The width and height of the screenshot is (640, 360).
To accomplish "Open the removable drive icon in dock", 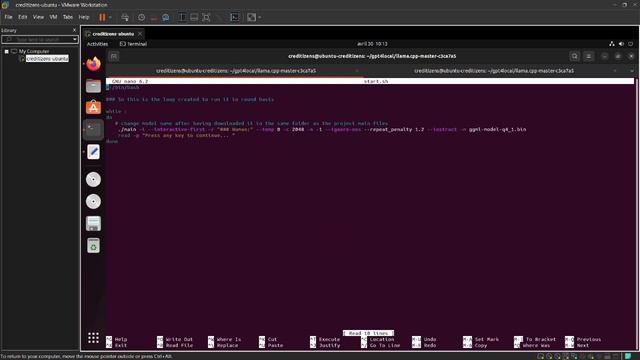I will (x=93, y=224).
